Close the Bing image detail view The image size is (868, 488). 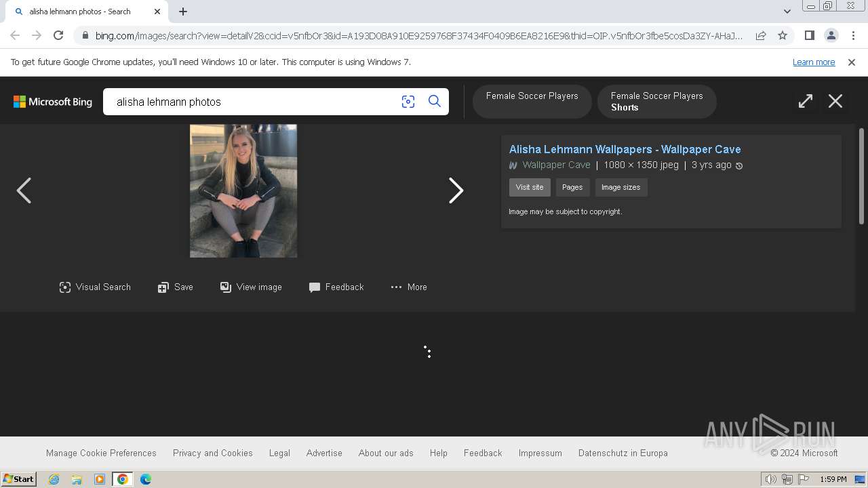coord(835,101)
